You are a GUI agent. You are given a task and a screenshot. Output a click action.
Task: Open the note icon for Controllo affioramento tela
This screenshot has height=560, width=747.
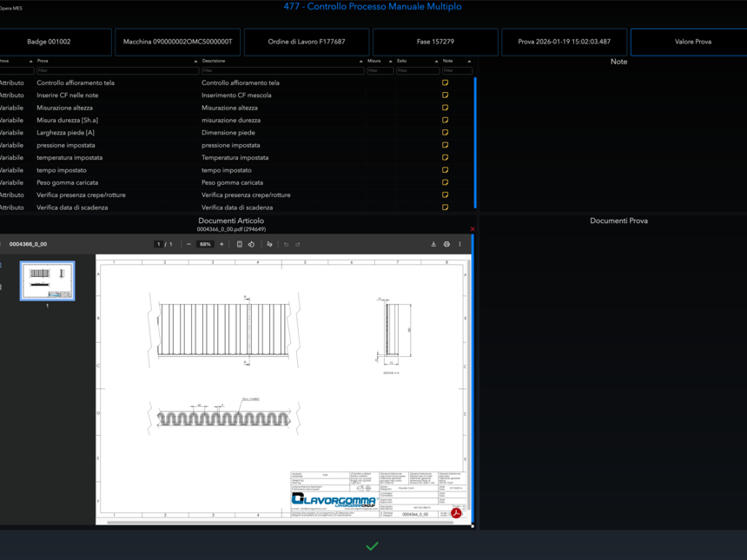pos(446,83)
